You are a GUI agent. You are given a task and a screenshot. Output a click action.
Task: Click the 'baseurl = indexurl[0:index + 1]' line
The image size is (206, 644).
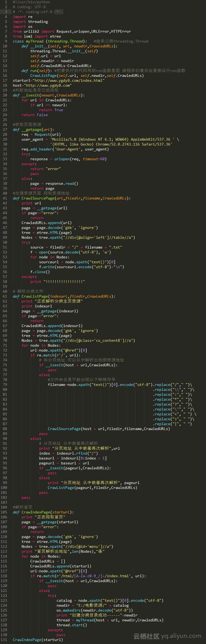coord(73,458)
